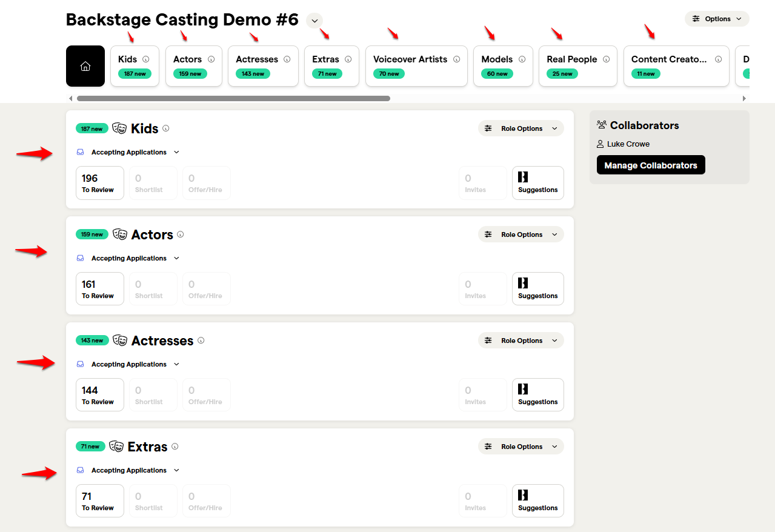775x532 pixels.
Task: Click the 187 new badge in Kids card
Action: pyautogui.click(x=92, y=128)
